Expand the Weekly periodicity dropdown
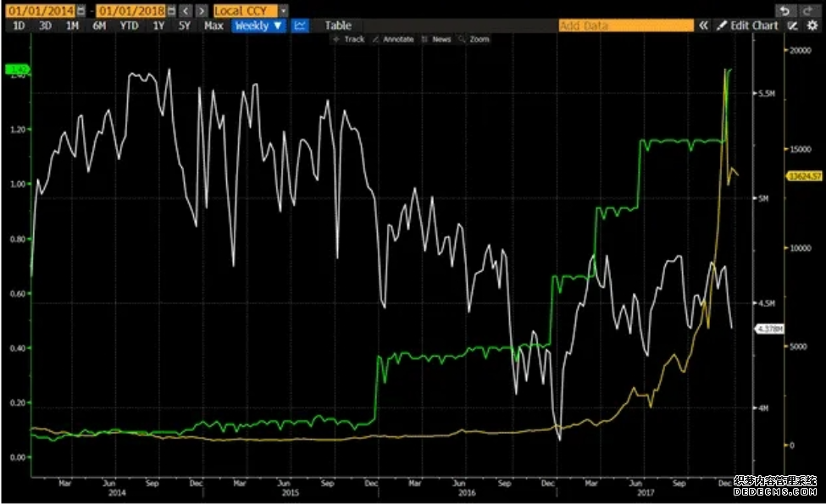826x504 pixels. coord(258,25)
